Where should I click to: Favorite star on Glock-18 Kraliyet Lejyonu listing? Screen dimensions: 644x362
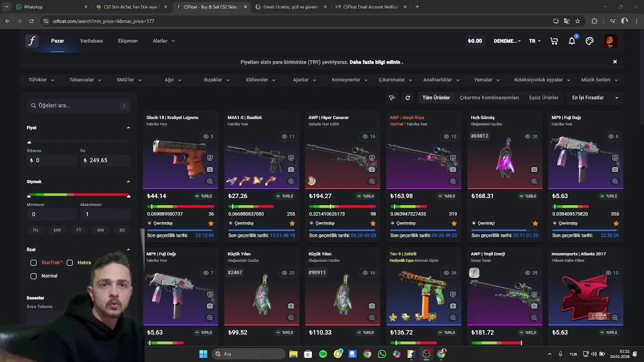[211, 223]
